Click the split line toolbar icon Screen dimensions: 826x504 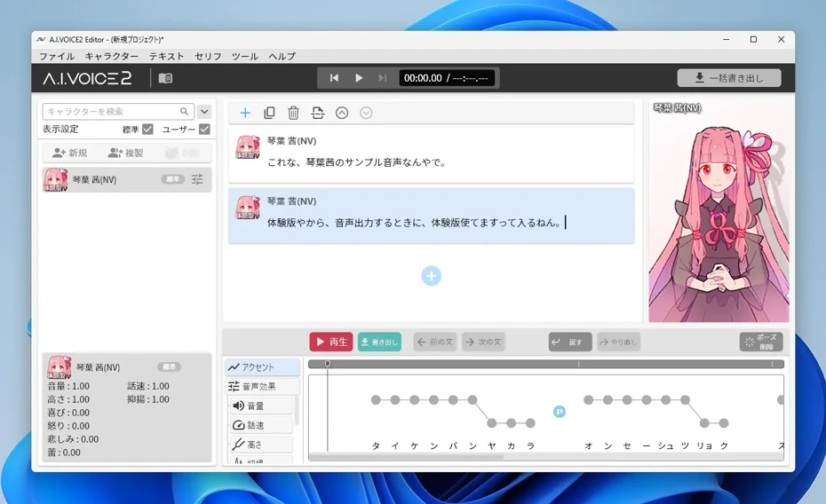tap(318, 113)
